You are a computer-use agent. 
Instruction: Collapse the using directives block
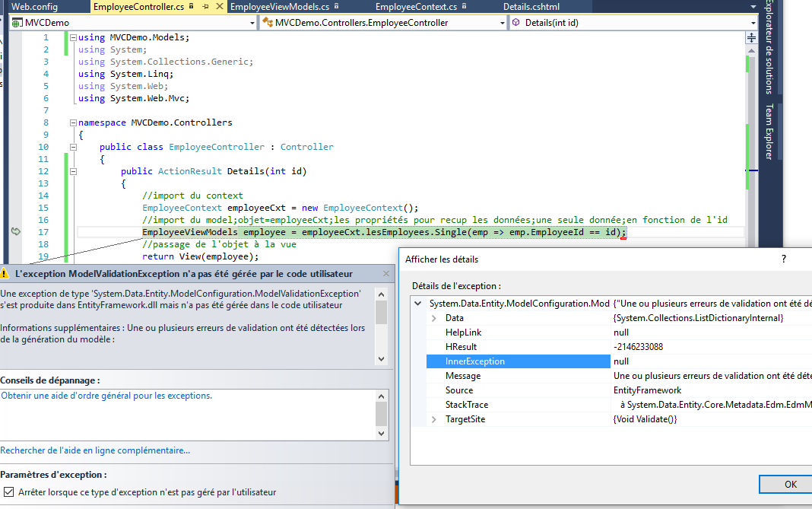click(x=72, y=37)
